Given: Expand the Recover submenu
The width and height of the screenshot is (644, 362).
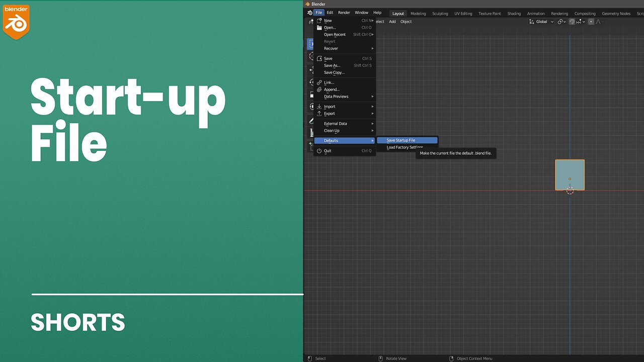Looking at the screenshot, I should [x=345, y=48].
